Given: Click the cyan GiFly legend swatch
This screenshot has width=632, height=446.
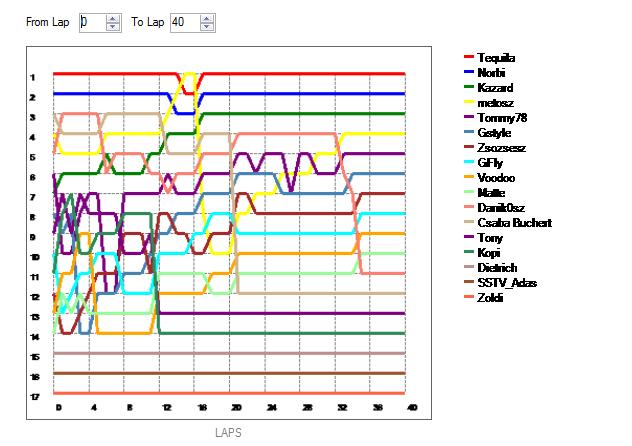Looking at the screenshot, I should [x=469, y=162].
